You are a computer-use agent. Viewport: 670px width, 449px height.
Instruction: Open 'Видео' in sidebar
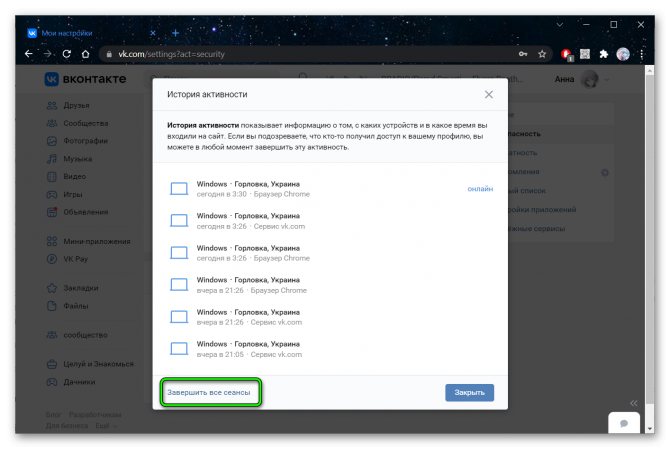click(67, 176)
